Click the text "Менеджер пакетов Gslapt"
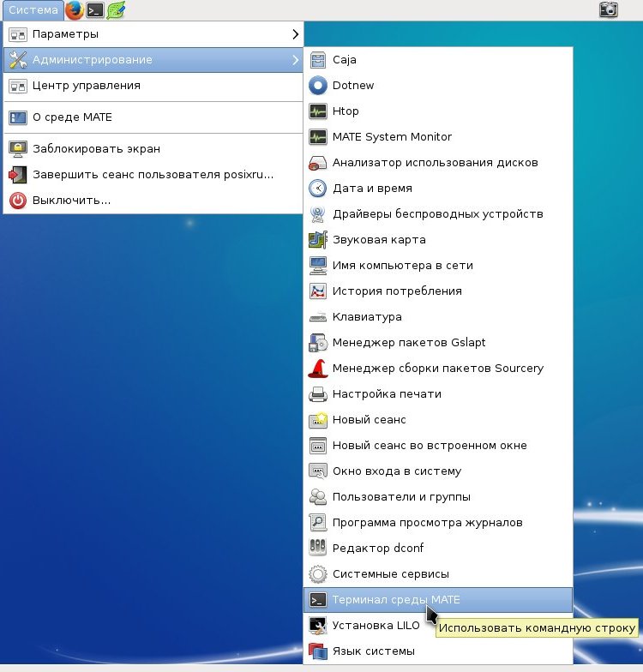Image resolution: width=643 pixels, height=672 pixels. coord(408,343)
